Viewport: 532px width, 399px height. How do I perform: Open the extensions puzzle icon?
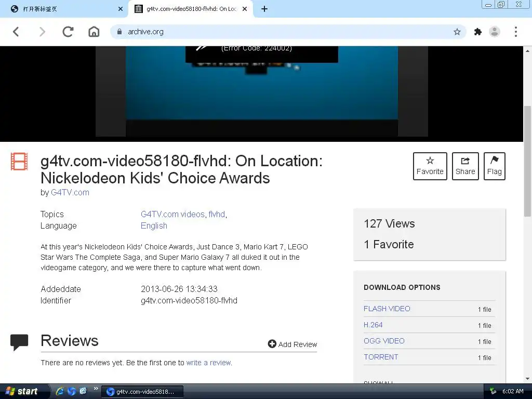478,32
